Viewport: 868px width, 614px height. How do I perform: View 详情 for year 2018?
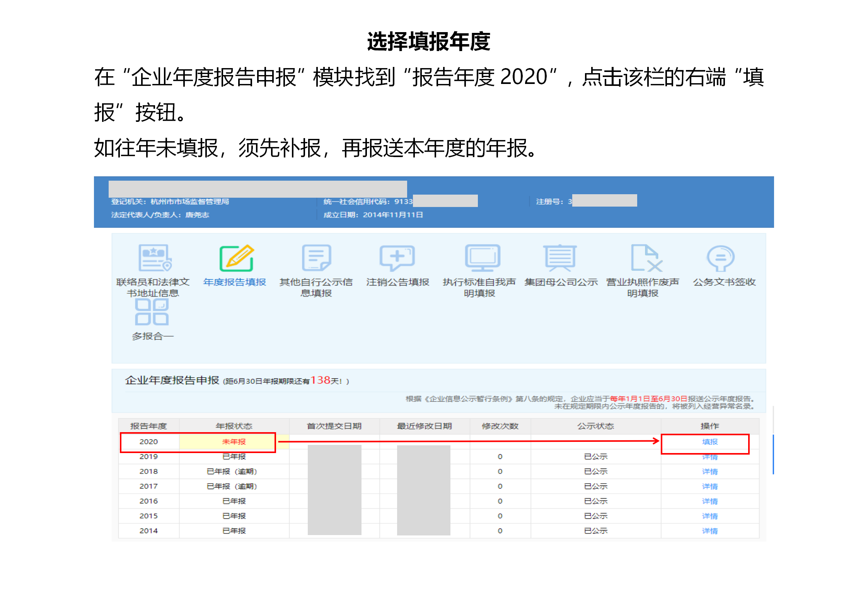(x=709, y=471)
